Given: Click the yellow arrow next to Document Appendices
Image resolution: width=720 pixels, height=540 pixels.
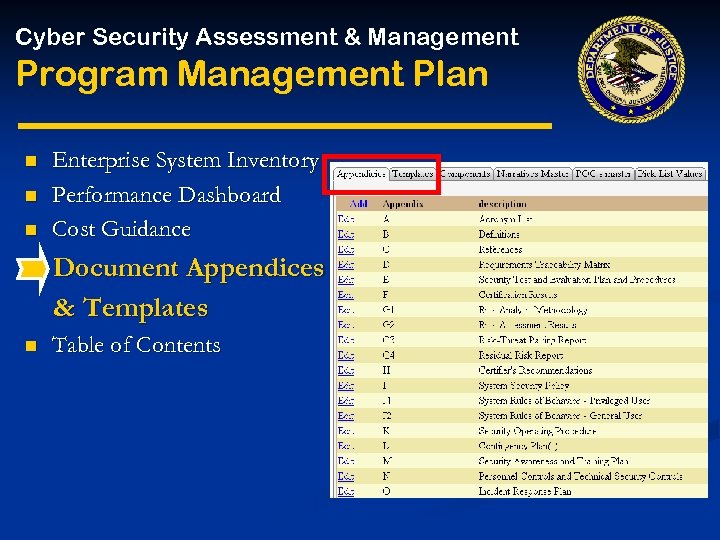Looking at the screenshot, I should pyautogui.click(x=32, y=269).
